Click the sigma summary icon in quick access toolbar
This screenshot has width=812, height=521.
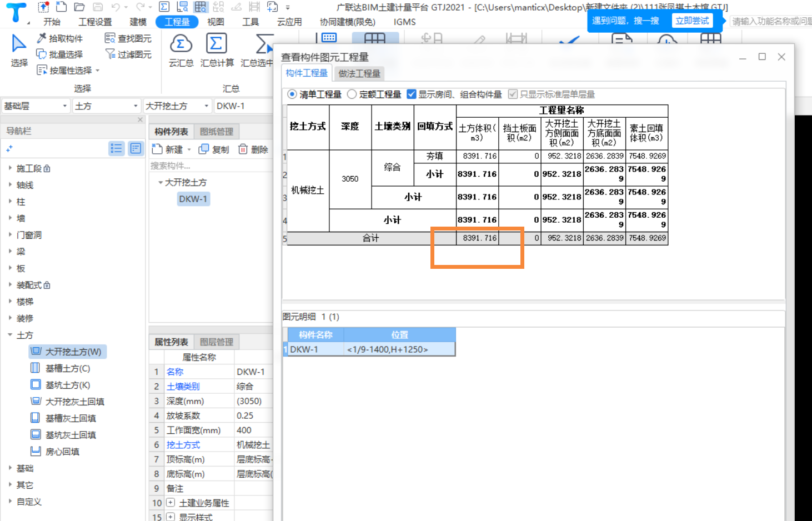coord(164,7)
